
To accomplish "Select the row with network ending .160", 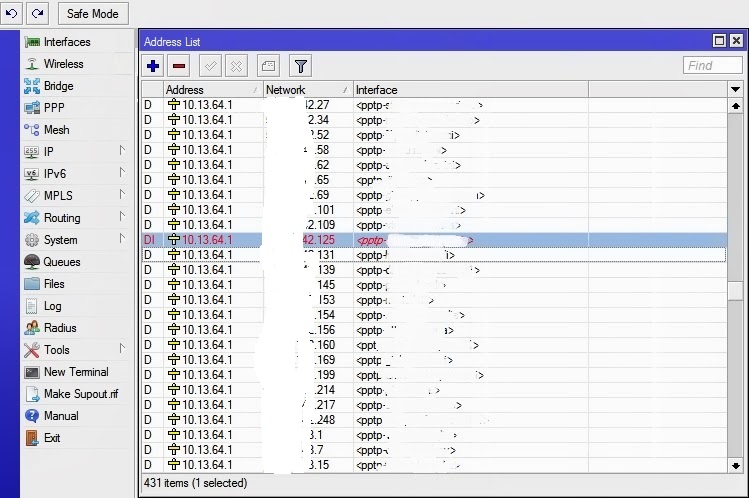I will coord(434,345).
